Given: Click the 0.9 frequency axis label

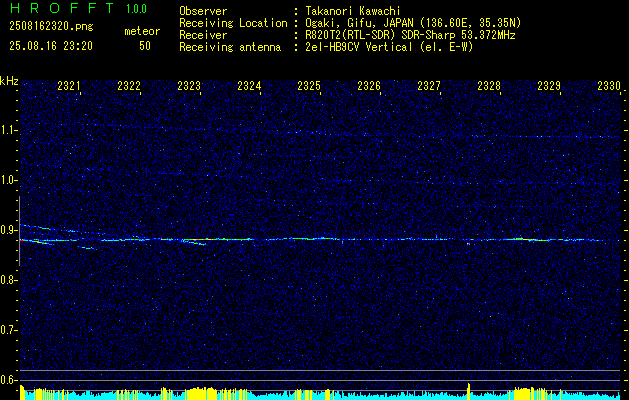Looking at the screenshot, I should (x=9, y=230).
